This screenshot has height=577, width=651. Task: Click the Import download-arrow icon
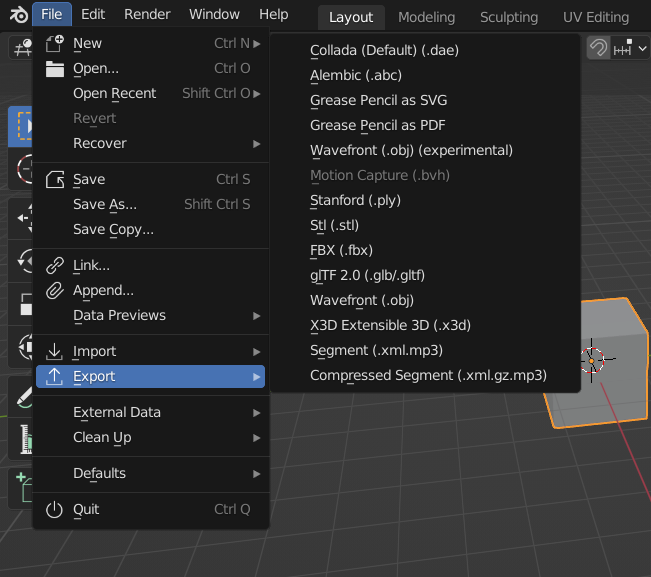[x=54, y=351]
